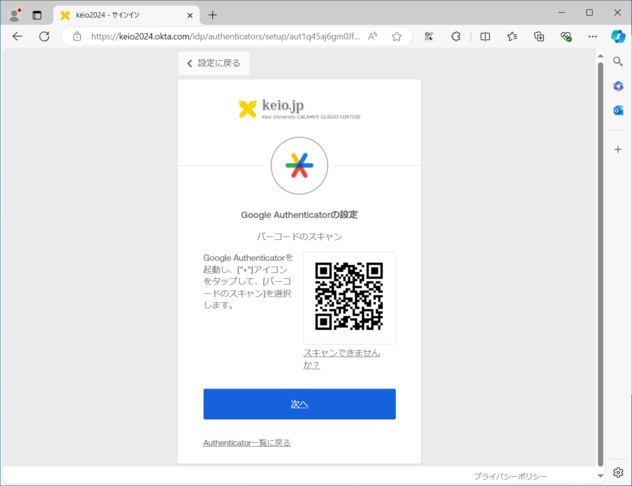632x486 pixels.
Task: Add this page to favorites using star icon
Action: pyautogui.click(x=396, y=36)
